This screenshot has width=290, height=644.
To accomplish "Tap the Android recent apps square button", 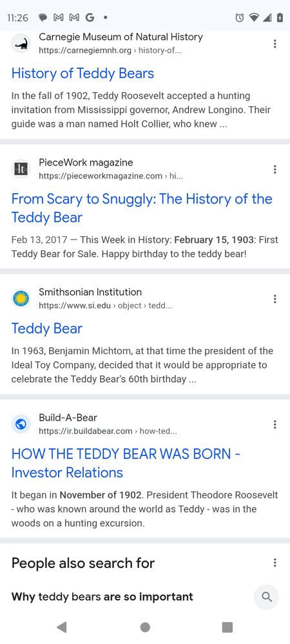I will pyautogui.click(x=227, y=627).
